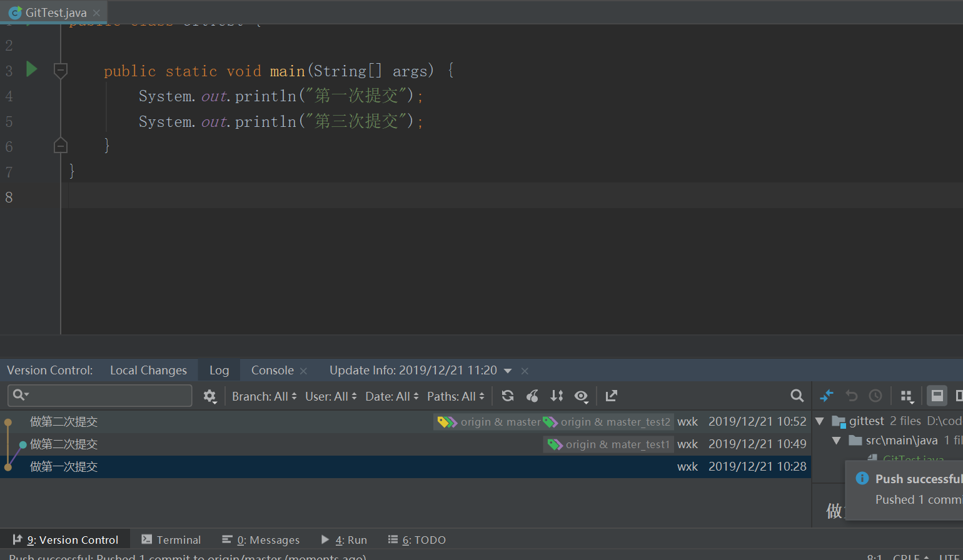Click the origin & master_test2 branch label
Viewport: 963px width, 560px height.
pos(615,422)
